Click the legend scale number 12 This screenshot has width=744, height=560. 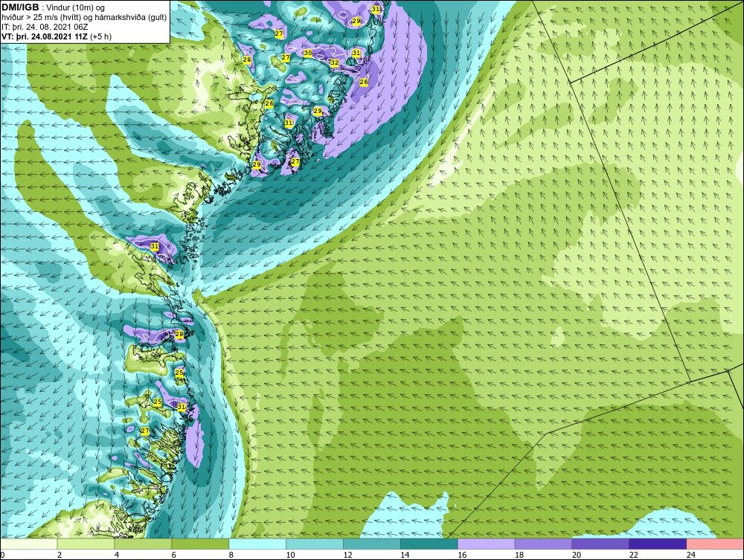click(x=347, y=555)
